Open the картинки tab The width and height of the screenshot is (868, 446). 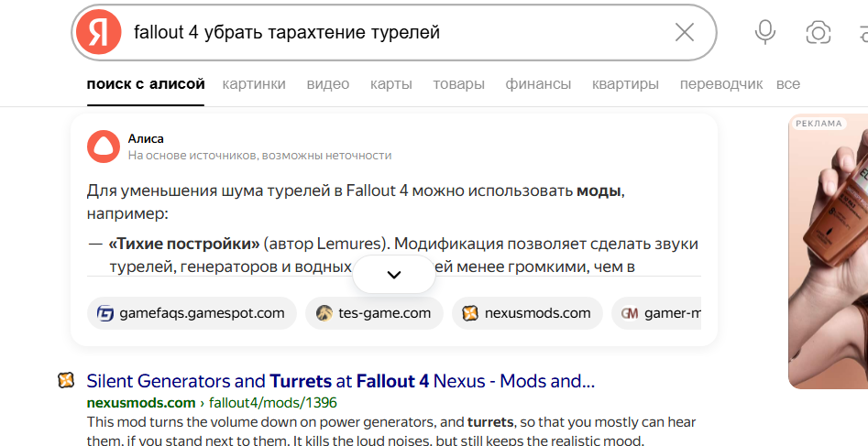tap(254, 84)
